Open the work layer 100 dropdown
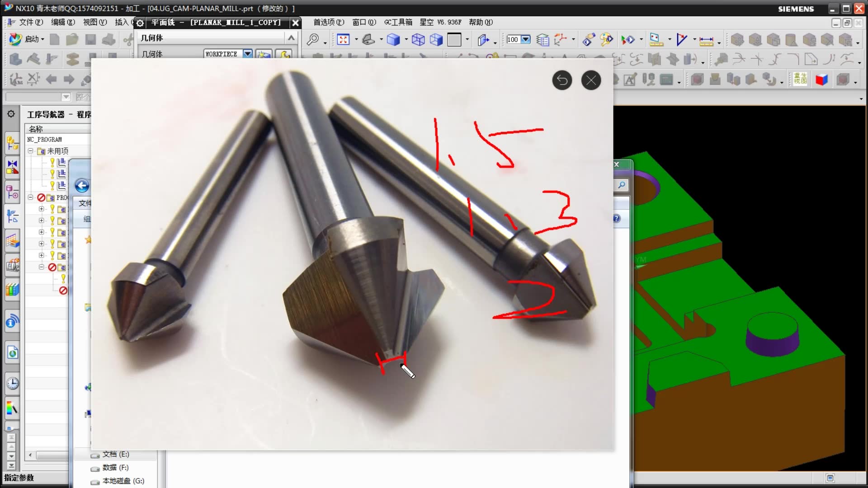The image size is (868, 488). click(525, 39)
